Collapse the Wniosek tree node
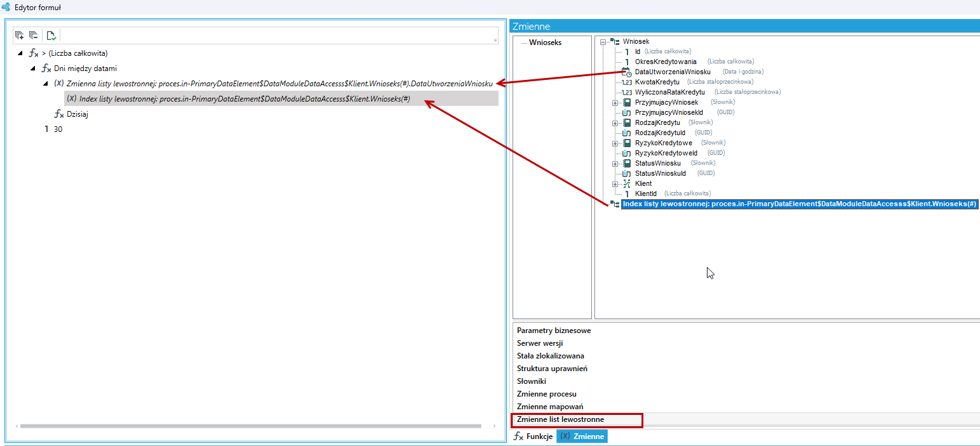Image resolution: width=980 pixels, height=446 pixels. click(603, 41)
